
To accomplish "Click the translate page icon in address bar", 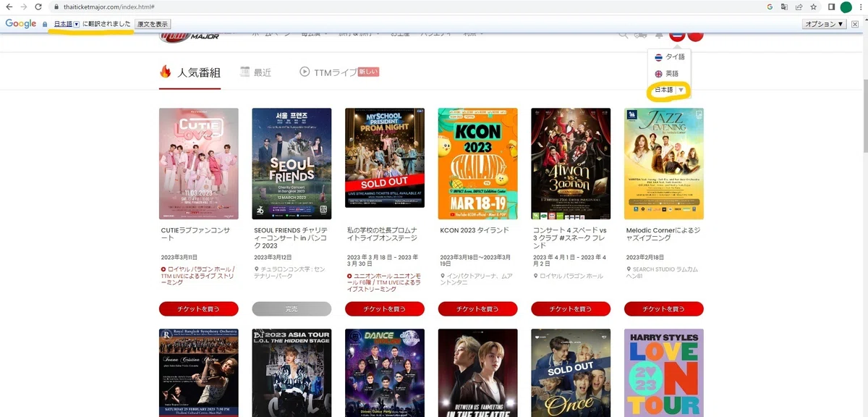I will point(785,7).
